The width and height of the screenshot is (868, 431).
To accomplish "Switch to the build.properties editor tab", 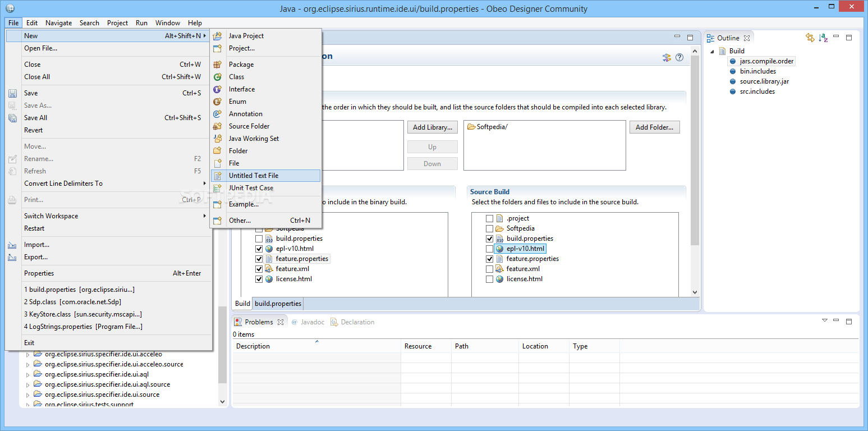I will (x=278, y=304).
